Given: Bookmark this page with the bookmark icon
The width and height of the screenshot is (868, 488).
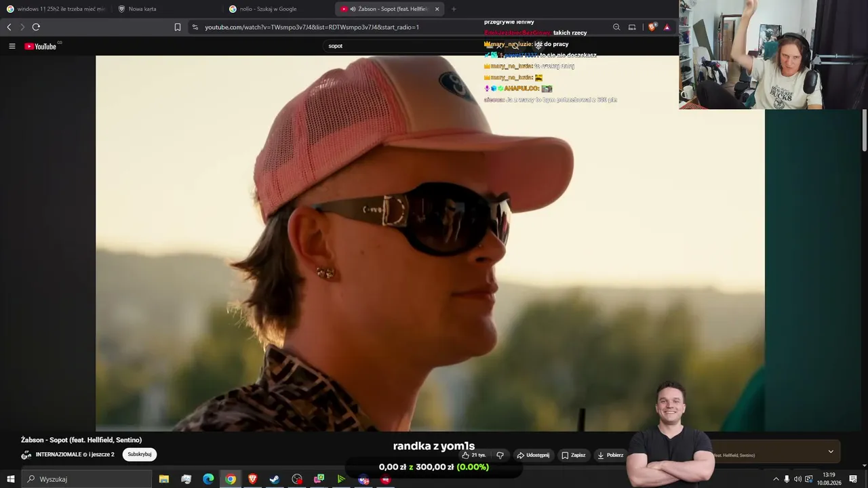Looking at the screenshot, I should point(178,27).
